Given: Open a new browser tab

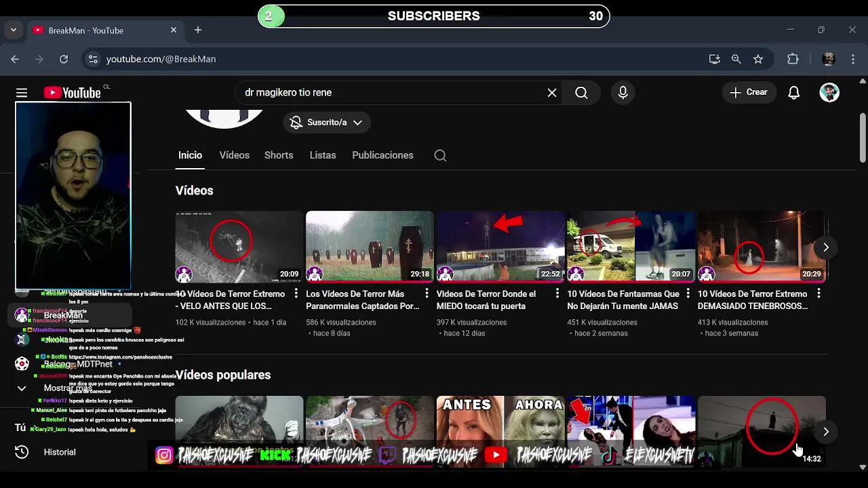Looking at the screenshot, I should point(198,30).
